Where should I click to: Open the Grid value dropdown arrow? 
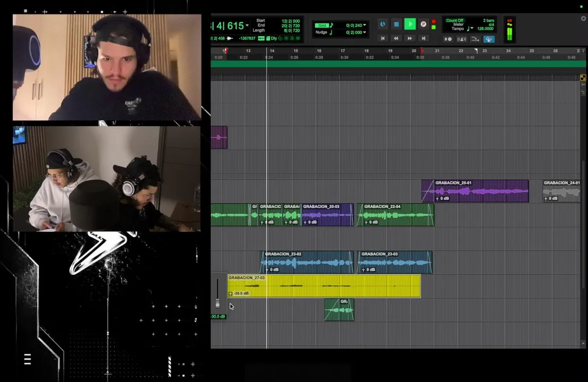tap(364, 25)
